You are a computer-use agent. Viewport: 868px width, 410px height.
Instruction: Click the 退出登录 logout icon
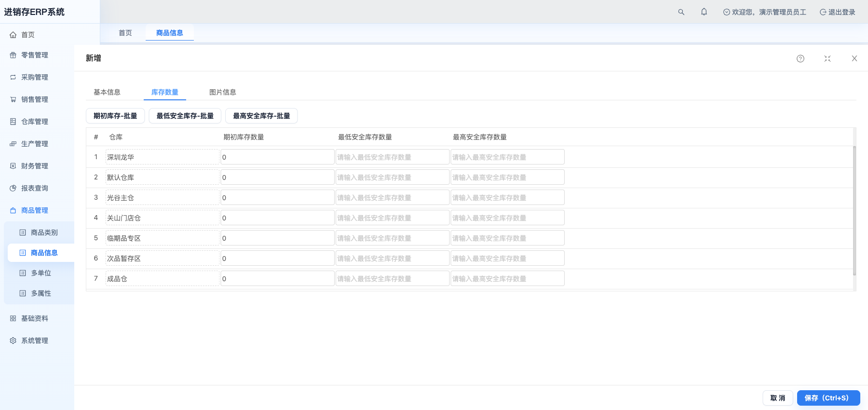(823, 12)
